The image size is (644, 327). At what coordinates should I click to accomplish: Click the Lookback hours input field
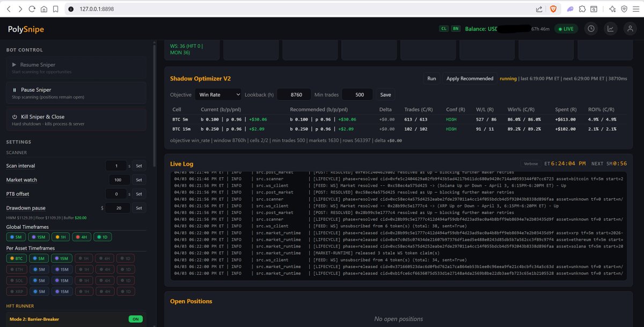point(293,94)
